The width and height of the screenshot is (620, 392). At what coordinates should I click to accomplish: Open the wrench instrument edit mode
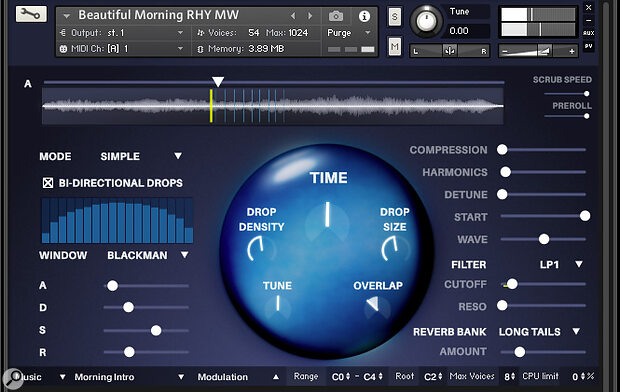tap(31, 14)
